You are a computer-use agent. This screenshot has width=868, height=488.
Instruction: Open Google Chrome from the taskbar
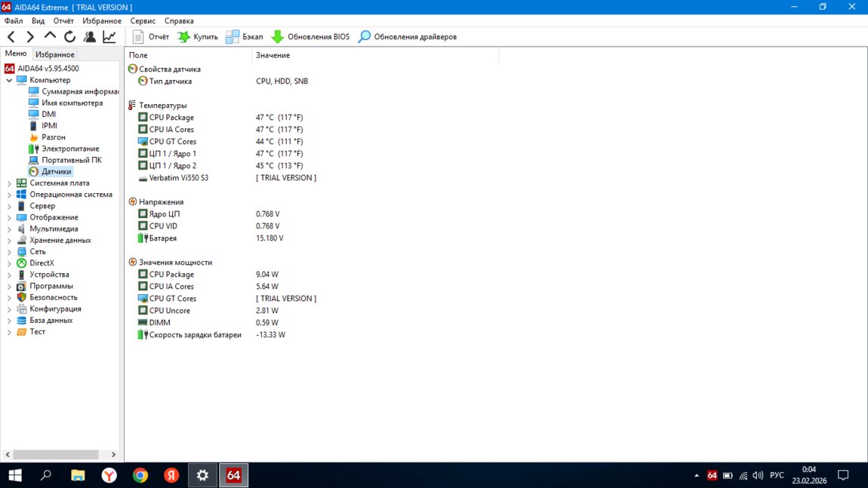[140, 475]
